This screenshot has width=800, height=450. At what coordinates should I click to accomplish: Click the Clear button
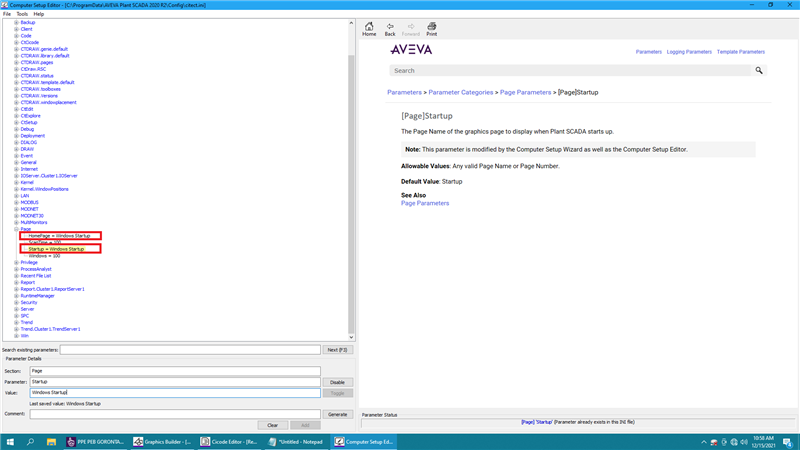(272, 425)
